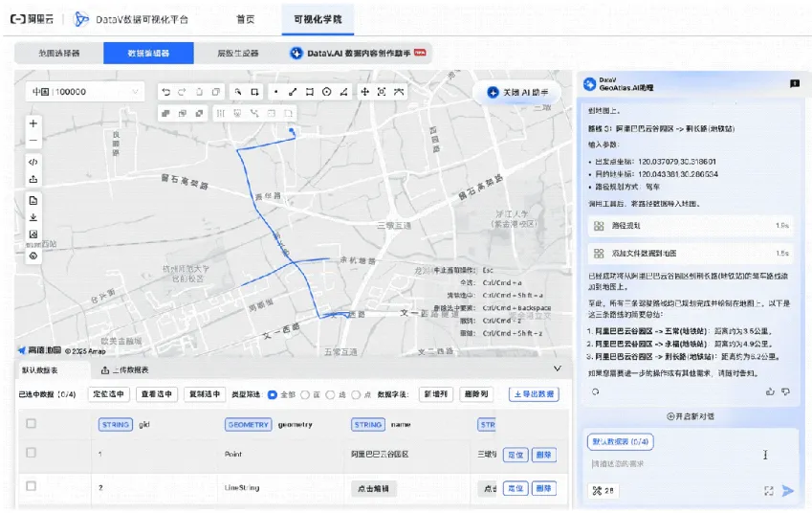812x513 pixels.
Task: Expand the 添加文件数据到地图 tool card
Action: (691, 254)
